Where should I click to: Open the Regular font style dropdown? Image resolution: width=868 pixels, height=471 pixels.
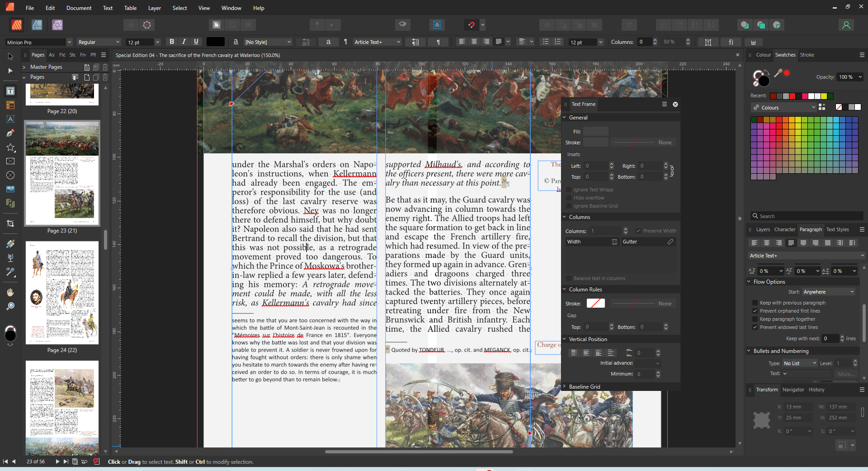tap(118, 42)
